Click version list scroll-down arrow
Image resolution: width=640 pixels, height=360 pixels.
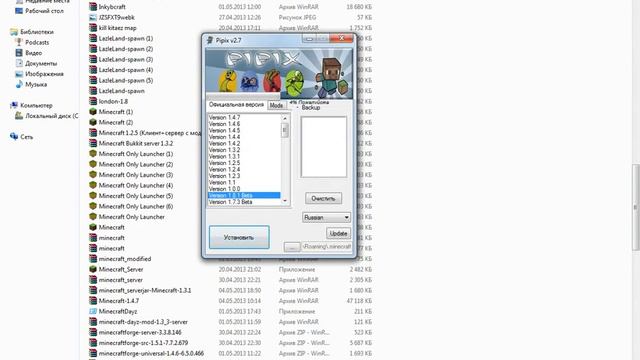pyautogui.click(x=285, y=201)
